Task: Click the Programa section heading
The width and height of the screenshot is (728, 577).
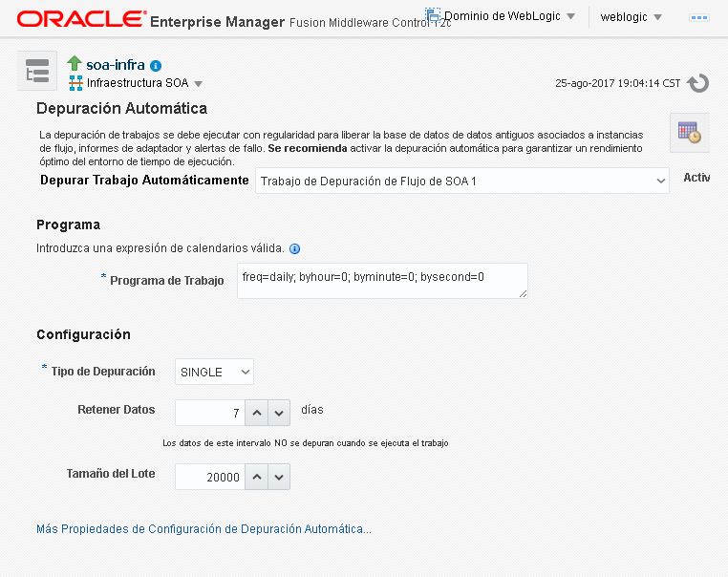Action: (68, 224)
